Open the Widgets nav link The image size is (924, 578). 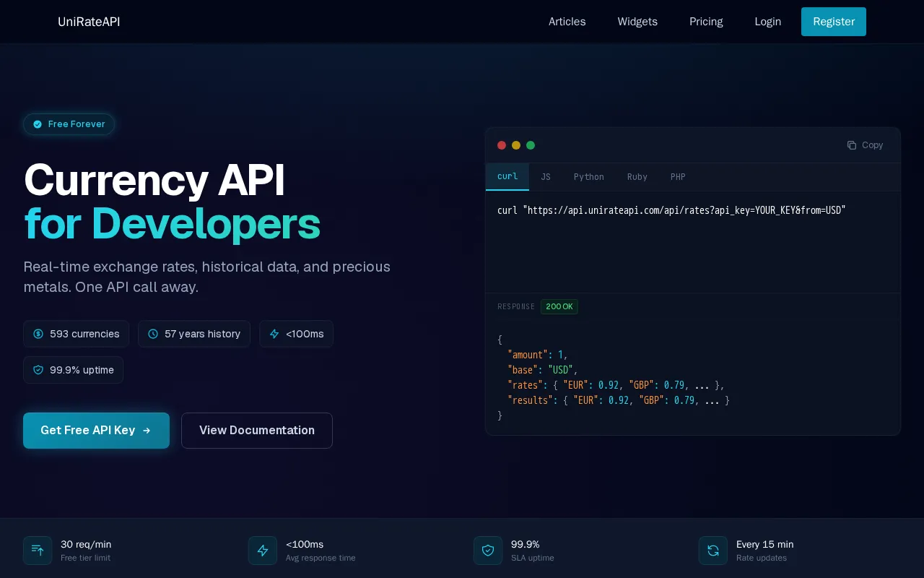pos(637,22)
